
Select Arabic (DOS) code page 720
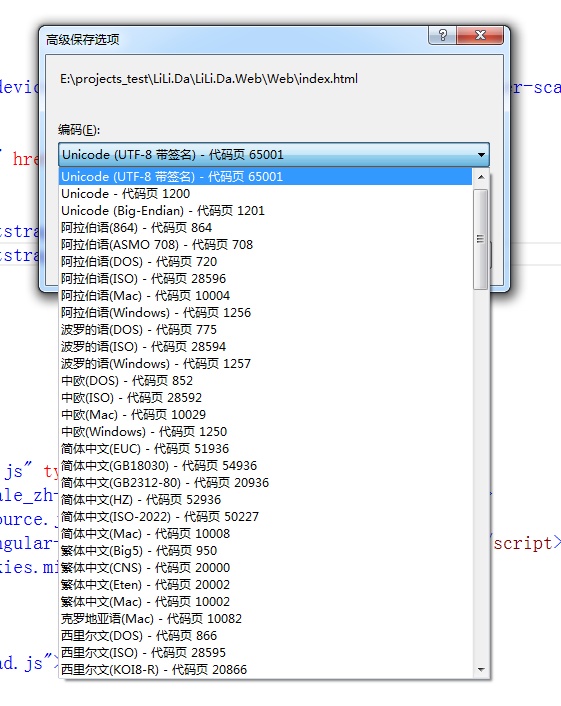click(x=266, y=262)
